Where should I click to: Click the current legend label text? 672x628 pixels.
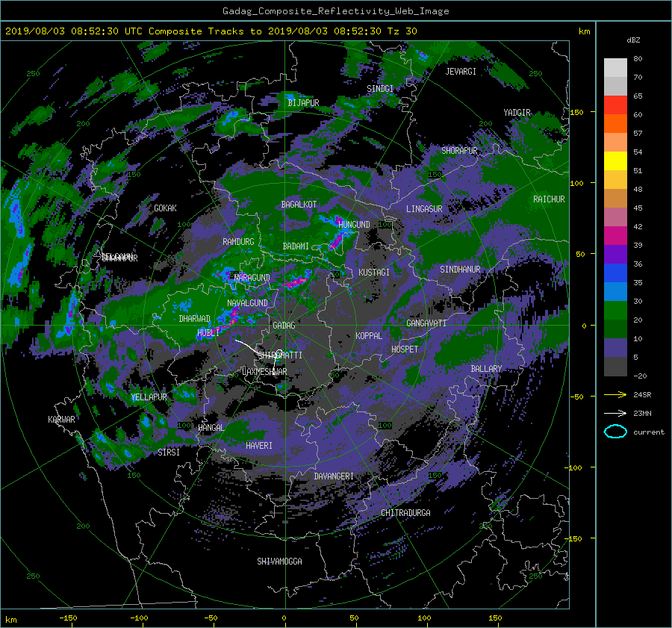pyautogui.click(x=649, y=432)
